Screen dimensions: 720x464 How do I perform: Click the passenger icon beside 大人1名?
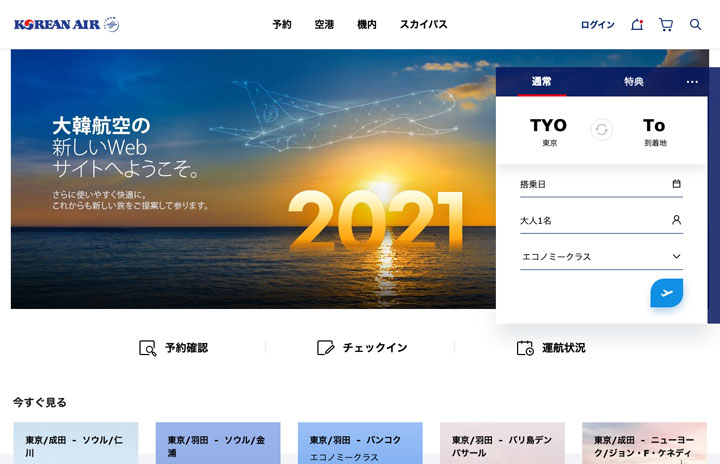coord(676,220)
